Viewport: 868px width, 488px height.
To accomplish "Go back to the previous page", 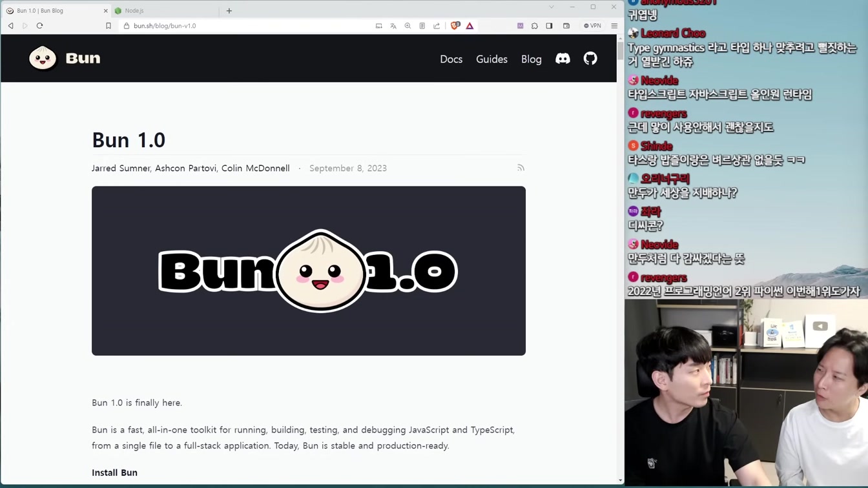I will [11, 26].
